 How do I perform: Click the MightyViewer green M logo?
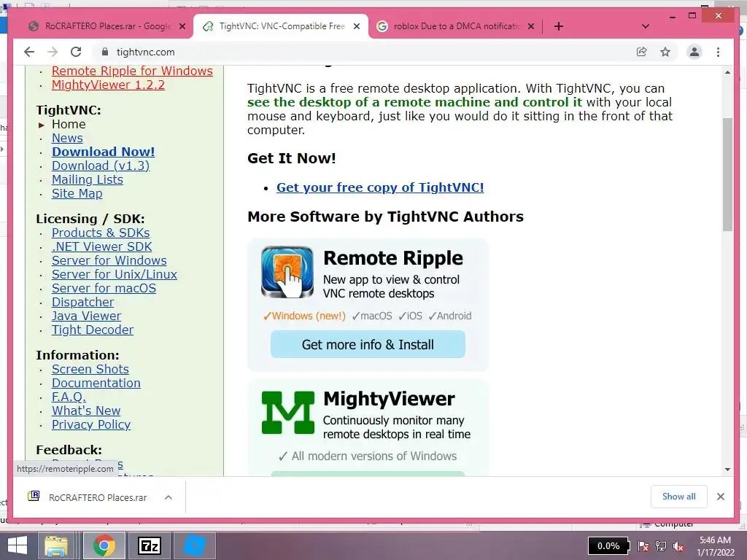(x=287, y=413)
